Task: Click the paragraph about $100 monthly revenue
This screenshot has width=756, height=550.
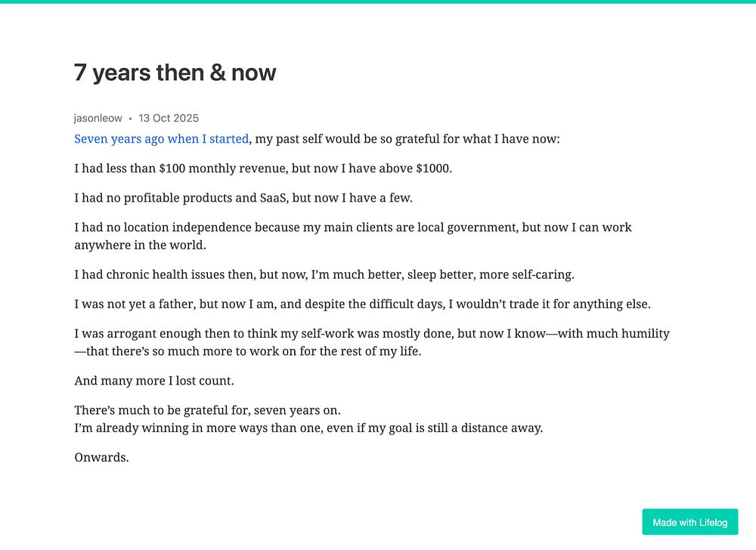Action: (x=263, y=168)
